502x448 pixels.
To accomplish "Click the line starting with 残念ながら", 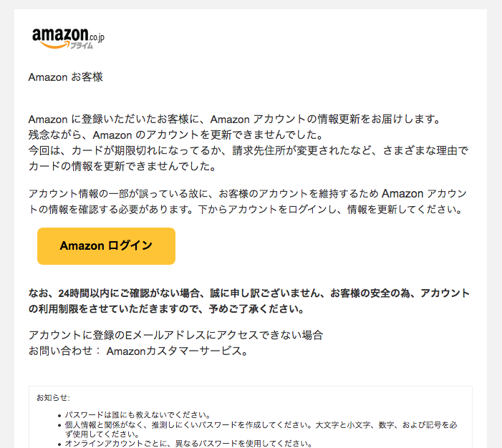I will coord(175,135).
